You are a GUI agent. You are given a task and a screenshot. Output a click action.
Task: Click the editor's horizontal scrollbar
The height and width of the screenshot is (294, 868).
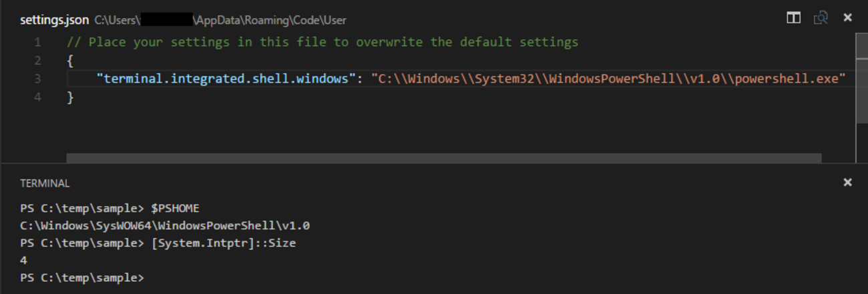coord(443,158)
